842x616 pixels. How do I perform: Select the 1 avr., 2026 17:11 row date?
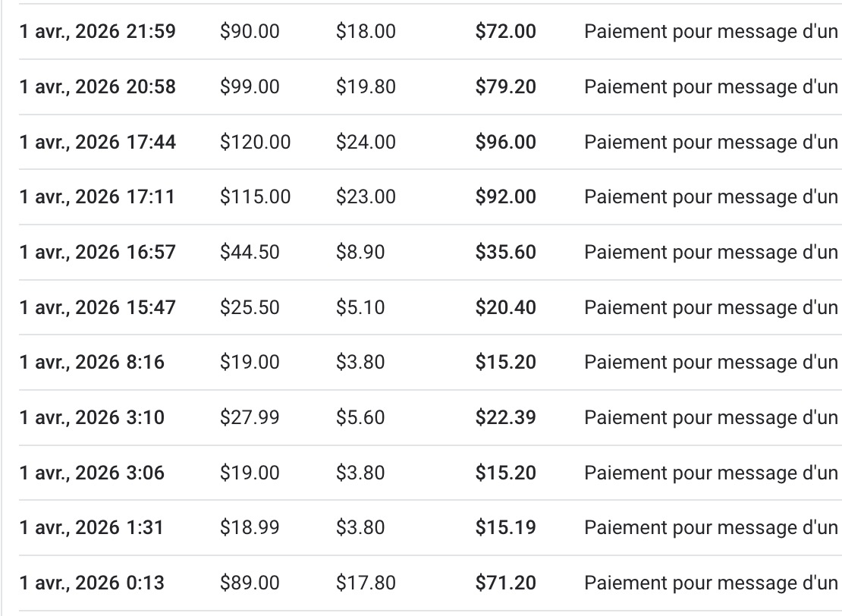click(x=97, y=197)
